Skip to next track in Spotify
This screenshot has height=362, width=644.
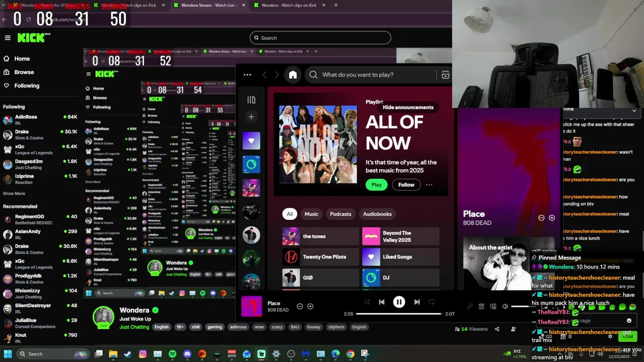coord(417,302)
